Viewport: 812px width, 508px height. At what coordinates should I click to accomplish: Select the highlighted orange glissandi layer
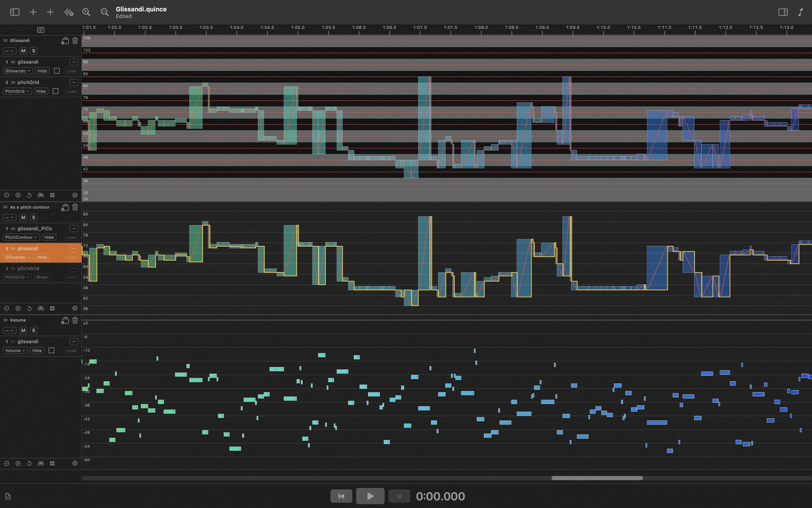pyautogui.click(x=41, y=253)
